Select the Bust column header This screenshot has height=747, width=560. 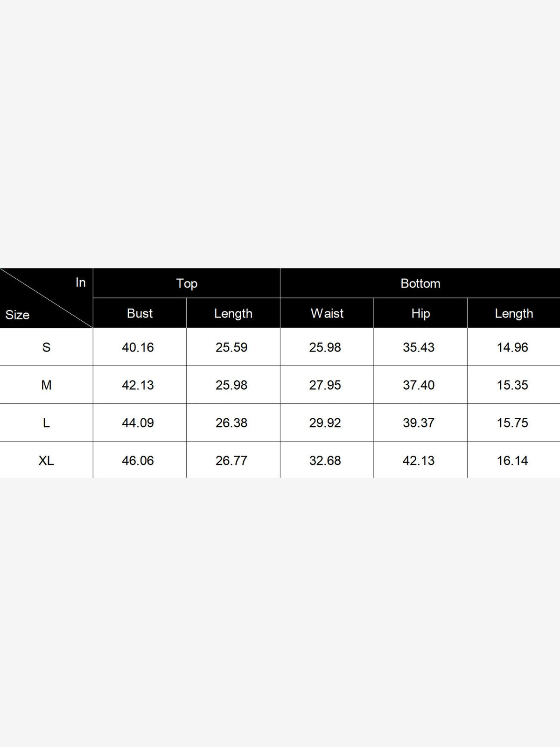pyautogui.click(x=140, y=313)
